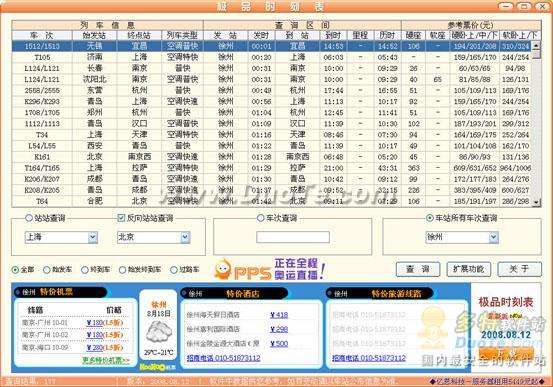Click the 查询 button
Screen dimensions: 553x387
pyautogui.click(x=418, y=269)
